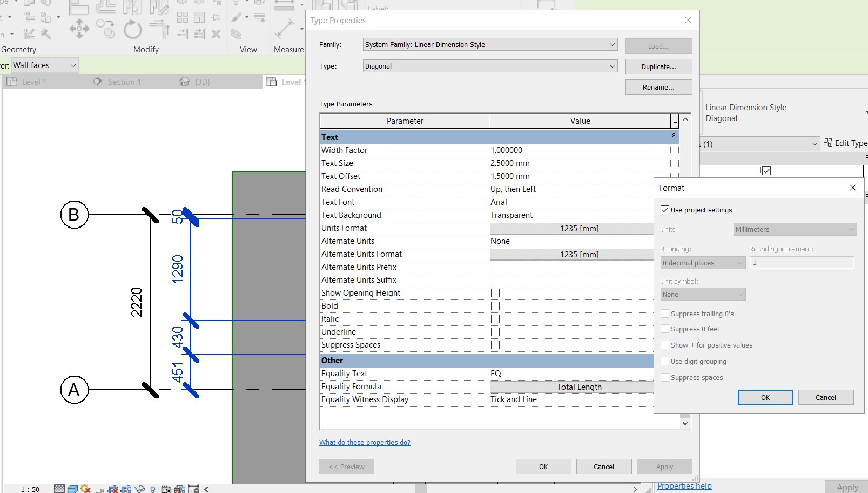The height and width of the screenshot is (493, 868).
Task: Toggle the Bold checkbox
Action: pyautogui.click(x=495, y=306)
